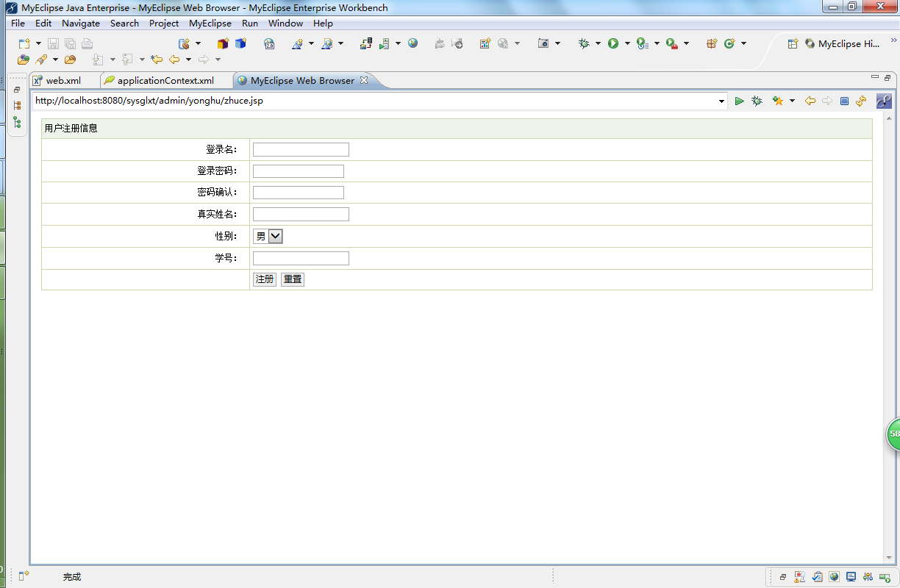Viewport: 900px width, 588px height.
Task: Open the Run icon dropdown arrow
Action: (x=627, y=44)
